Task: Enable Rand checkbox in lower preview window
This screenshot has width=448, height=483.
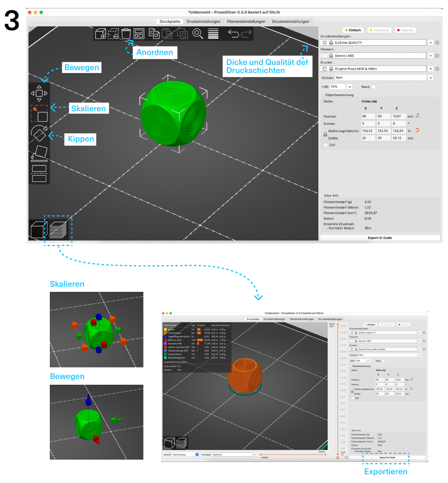Action: [x=383, y=361]
